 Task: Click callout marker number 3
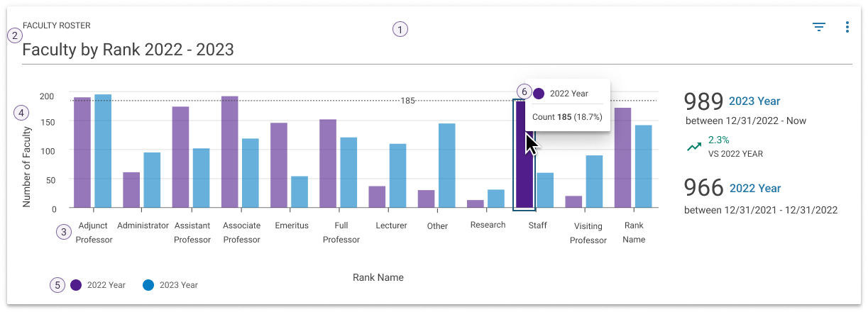(x=65, y=231)
